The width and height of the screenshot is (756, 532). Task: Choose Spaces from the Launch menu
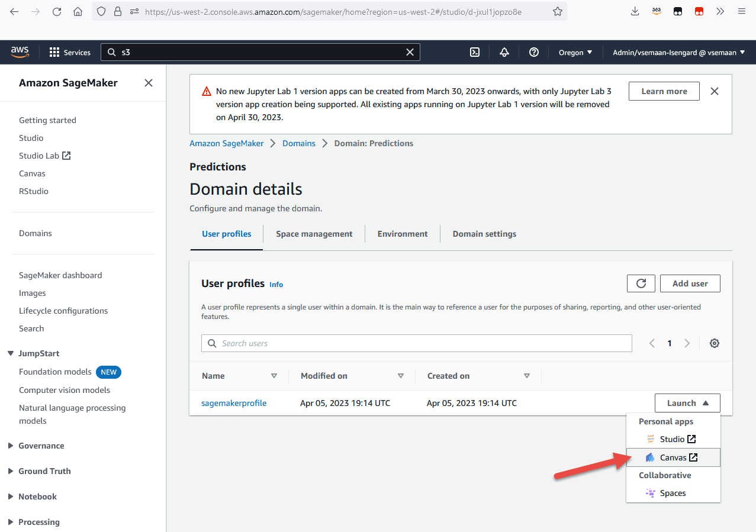point(673,493)
